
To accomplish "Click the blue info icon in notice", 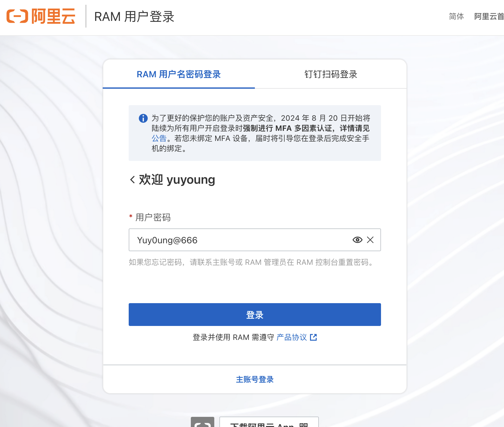I will pyautogui.click(x=143, y=118).
